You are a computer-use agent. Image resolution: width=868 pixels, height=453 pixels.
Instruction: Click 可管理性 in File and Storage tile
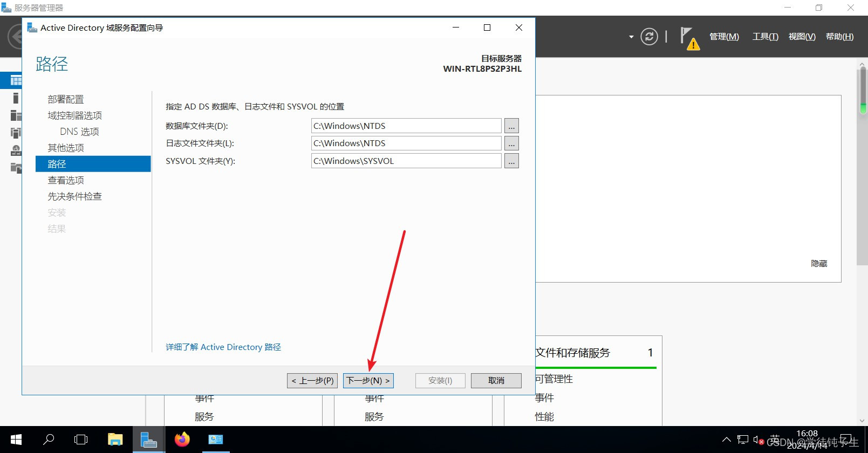(x=554, y=379)
